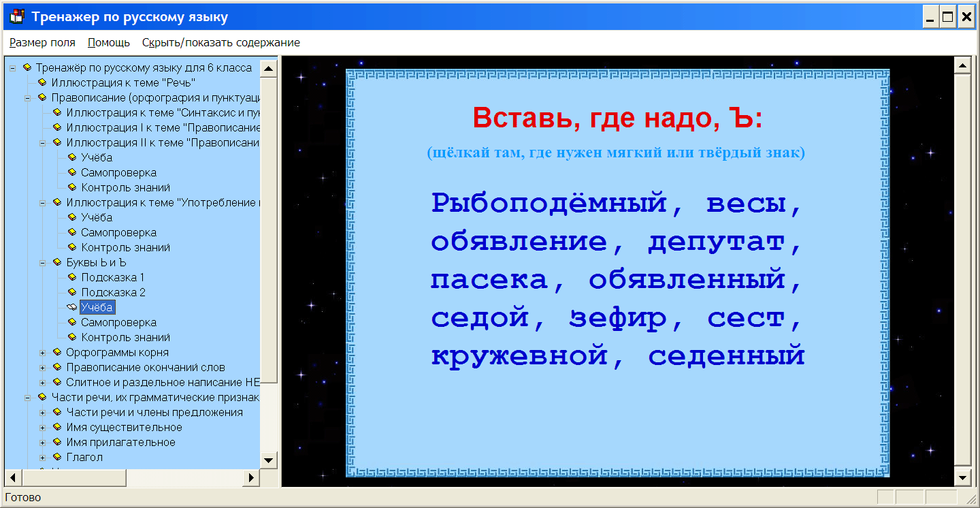This screenshot has height=508, width=980.
Task: Open the 'Размер поля' menu
Action: click(42, 42)
